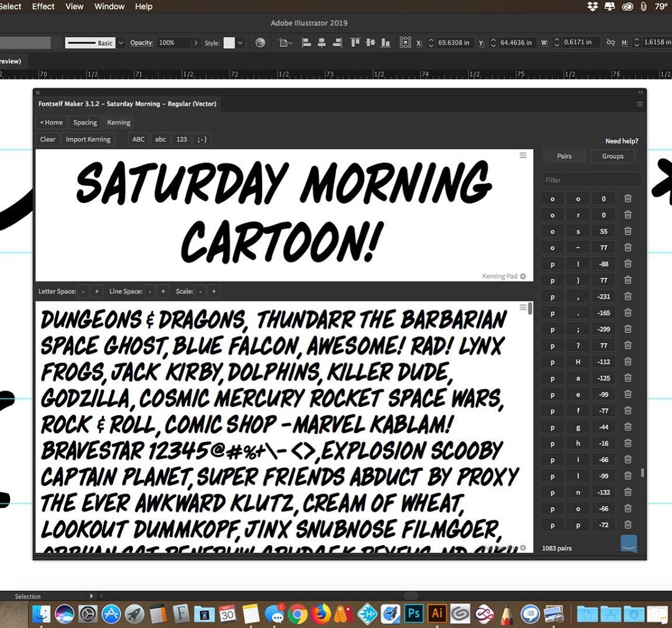Insert punctuation ;-) sample text
This screenshot has height=628, width=672.
coord(202,139)
